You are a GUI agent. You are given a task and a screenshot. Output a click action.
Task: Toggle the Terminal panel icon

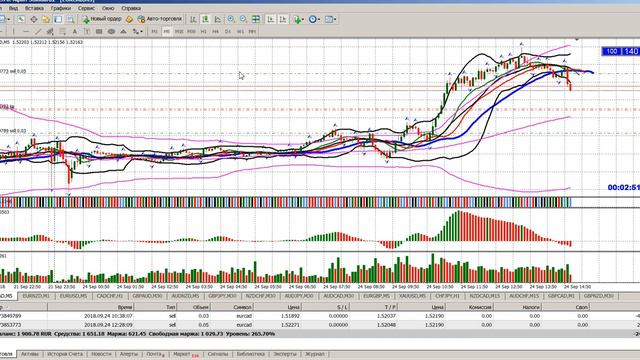pos(70,19)
